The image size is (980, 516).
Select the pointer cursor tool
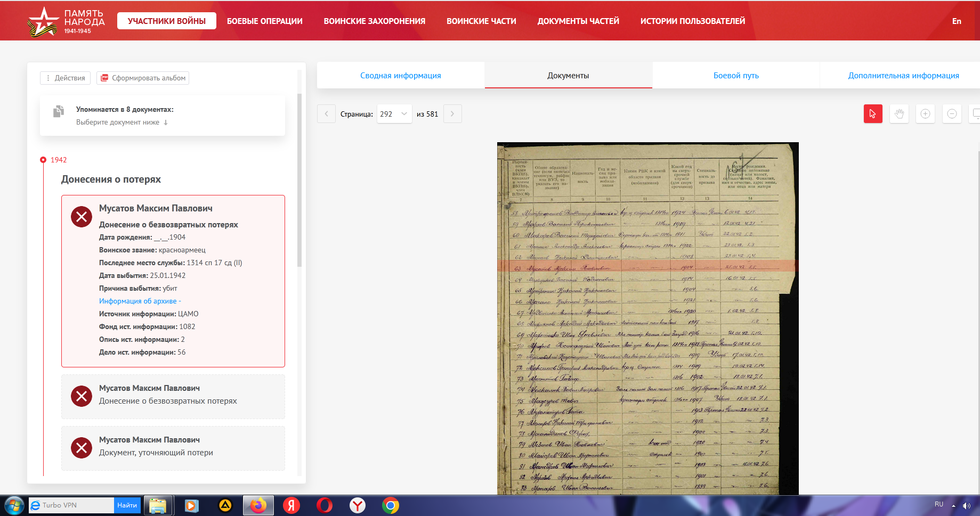[873, 114]
